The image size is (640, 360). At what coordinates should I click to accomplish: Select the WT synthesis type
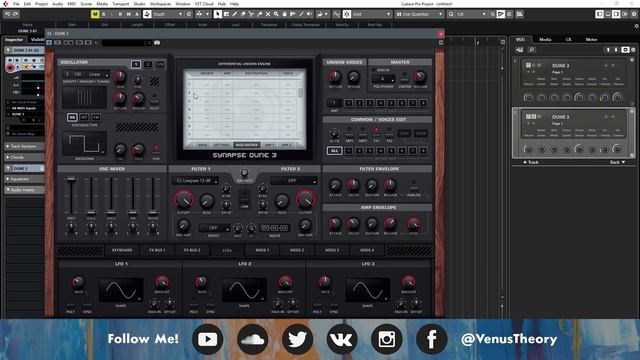click(84, 118)
